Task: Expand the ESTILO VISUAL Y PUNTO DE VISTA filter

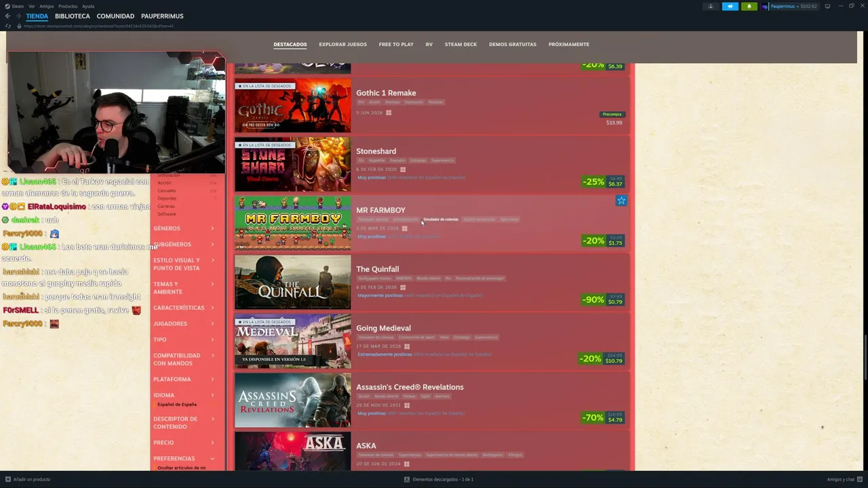Action: [x=184, y=264]
